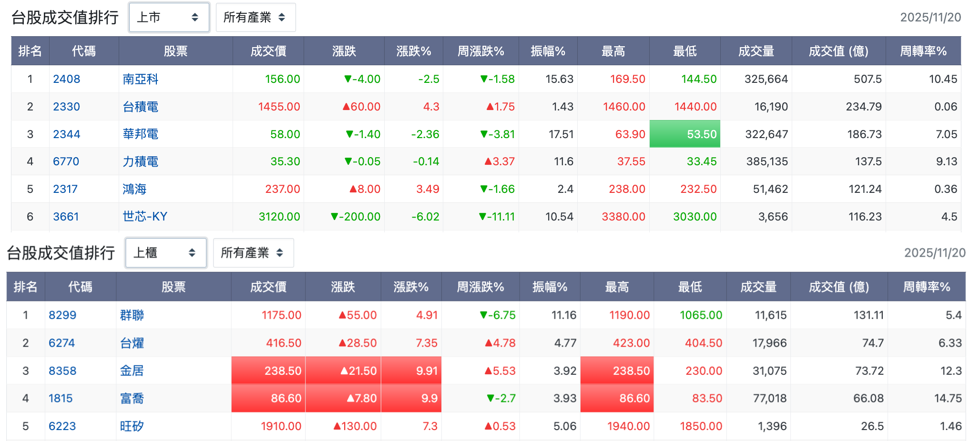Viewport: 980px width, 441px height.
Task: Select the 鴻海 stock link
Action: [x=134, y=189]
